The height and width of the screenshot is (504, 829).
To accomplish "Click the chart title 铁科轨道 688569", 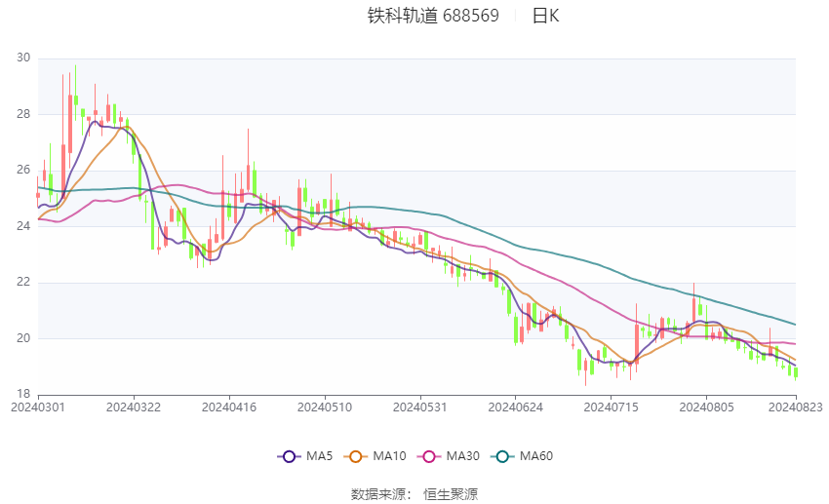I will point(433,16).
